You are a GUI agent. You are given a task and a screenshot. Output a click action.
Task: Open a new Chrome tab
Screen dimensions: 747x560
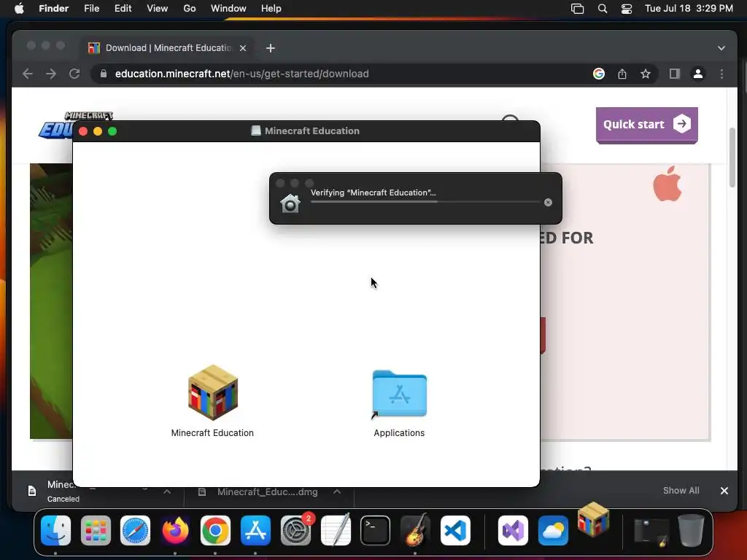[x=271, y=48]
